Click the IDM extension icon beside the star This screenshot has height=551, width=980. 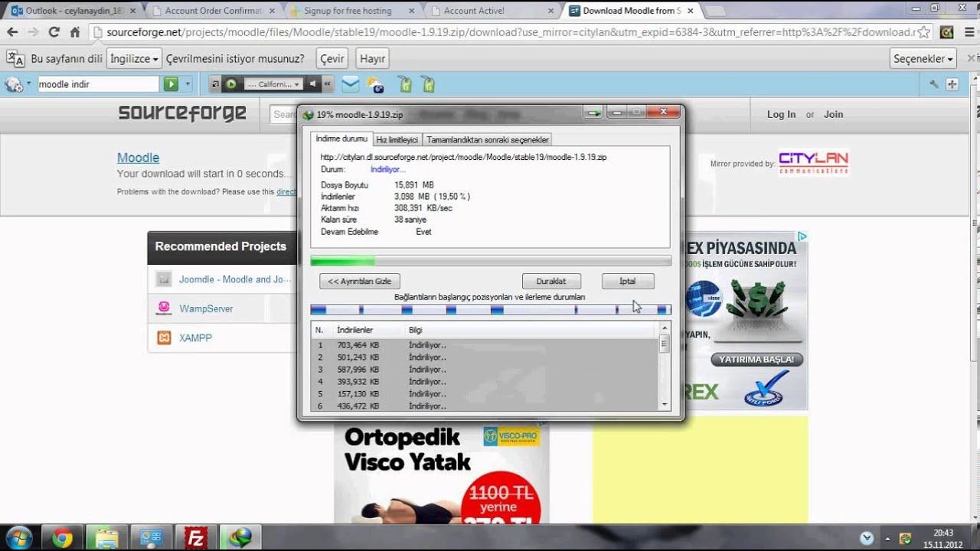(947, 32)
